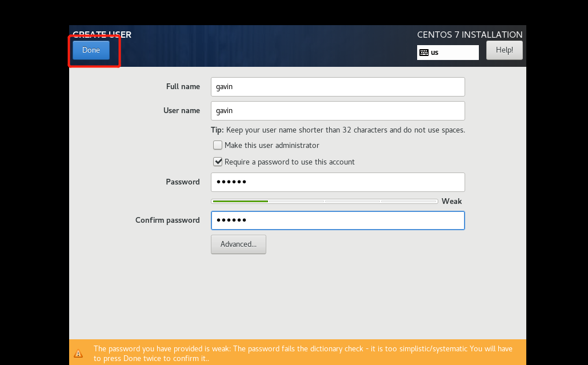The width and height of the screenshot is (588, 365).
Task: Enable Make this user administrator checkbox
Action: pos(218,146)
